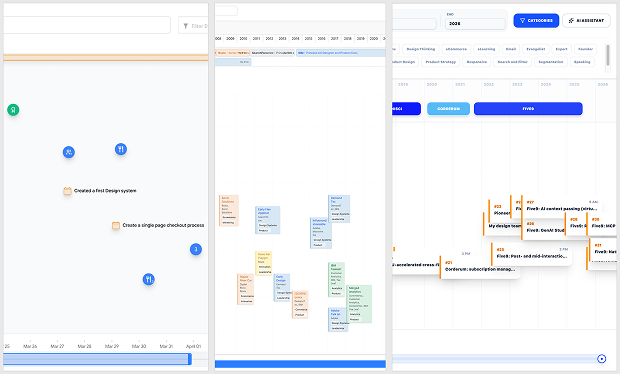Toggle the Expert category chip
Viewport: 620px width, 374px height.
coord(561,49)
